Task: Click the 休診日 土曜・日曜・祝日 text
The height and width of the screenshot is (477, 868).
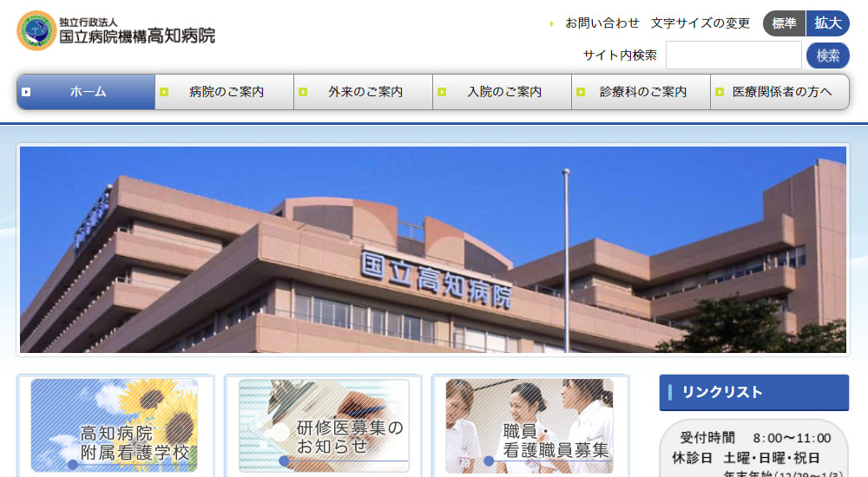Action: 746,458
